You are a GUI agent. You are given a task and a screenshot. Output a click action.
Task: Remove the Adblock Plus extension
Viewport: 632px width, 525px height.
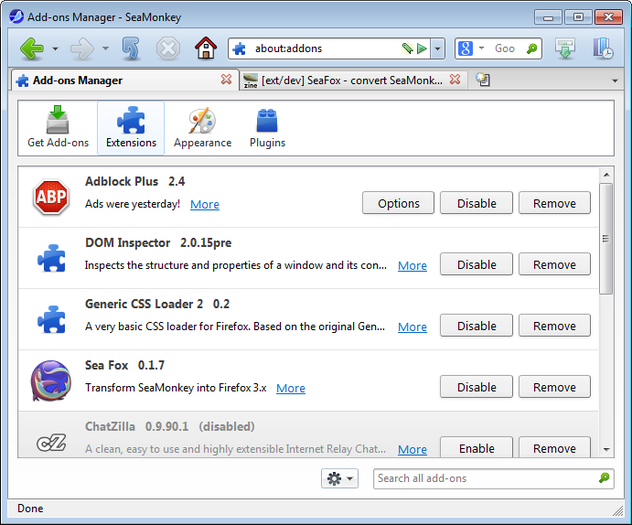pyautogui.click(x=555, y=203)
